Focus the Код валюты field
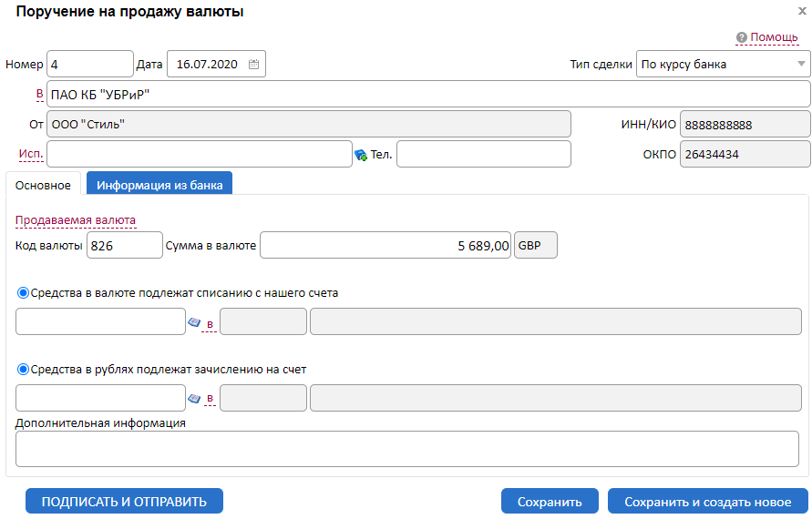The height and width of the screenshot is (519, 812). pyautogui.click(x=124, y=246)
